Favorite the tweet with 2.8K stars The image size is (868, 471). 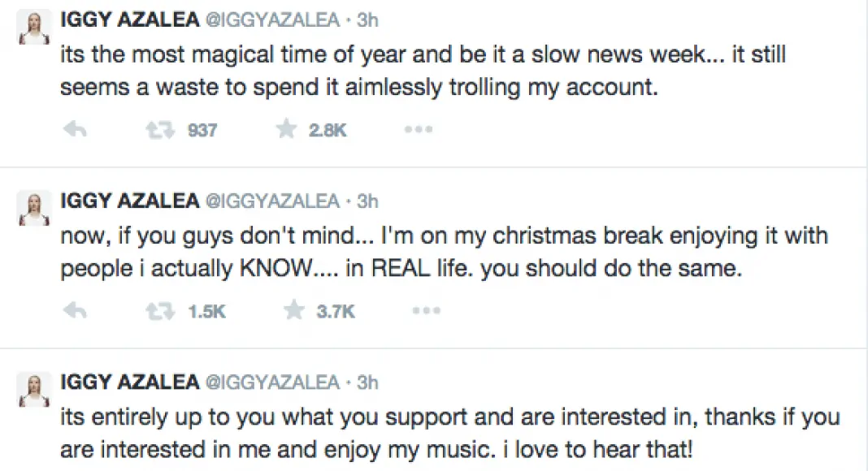click(285, 130)
